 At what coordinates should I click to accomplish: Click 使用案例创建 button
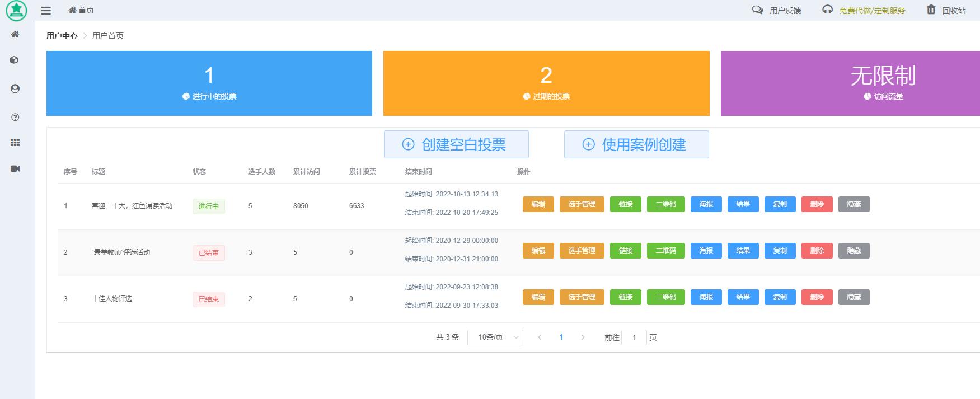pos(636,144)
